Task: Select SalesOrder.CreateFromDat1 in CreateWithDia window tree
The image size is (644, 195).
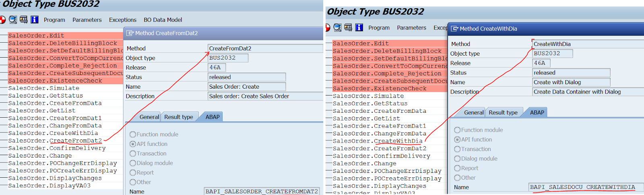Action: 380,126
